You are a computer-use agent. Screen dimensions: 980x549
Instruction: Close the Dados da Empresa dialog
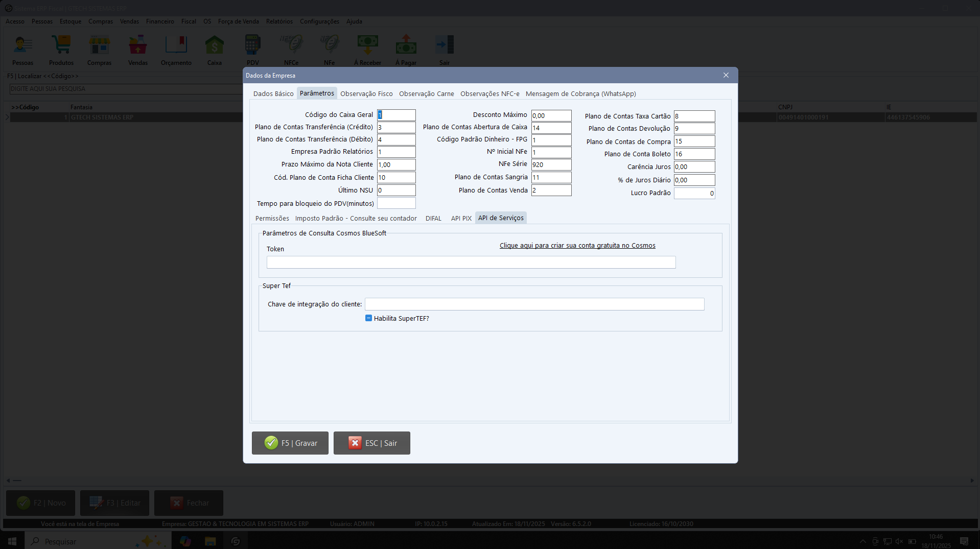[x=726, y=75]
